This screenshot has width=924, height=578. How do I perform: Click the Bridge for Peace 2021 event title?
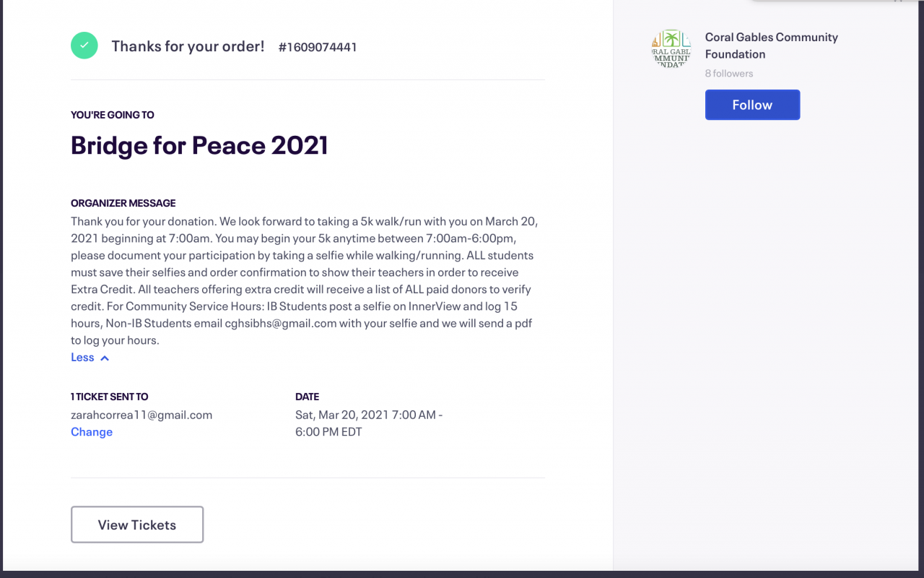pos(199,145)
